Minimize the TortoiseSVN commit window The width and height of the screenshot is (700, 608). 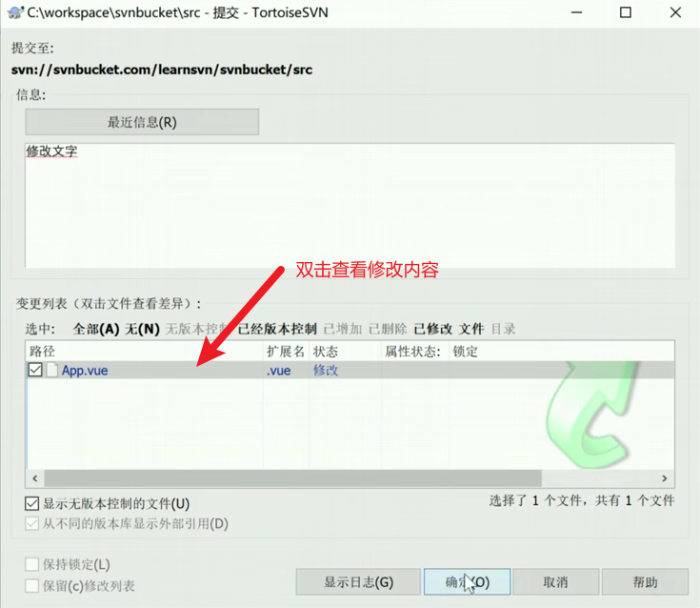pos(577,12)
